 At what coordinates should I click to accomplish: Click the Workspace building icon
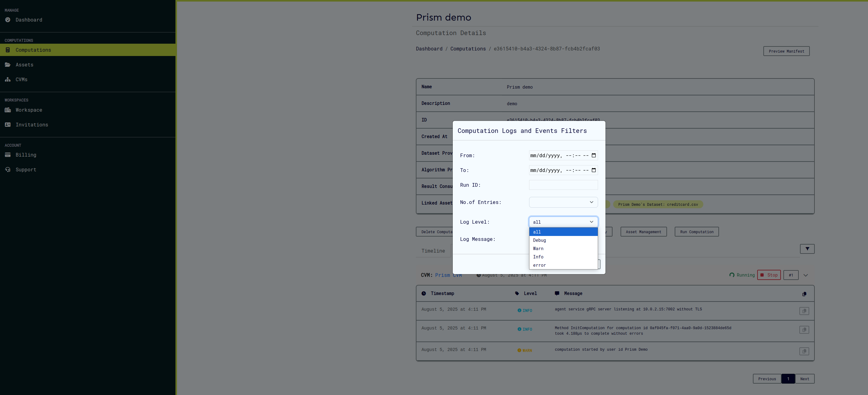(x=8, y=110)
